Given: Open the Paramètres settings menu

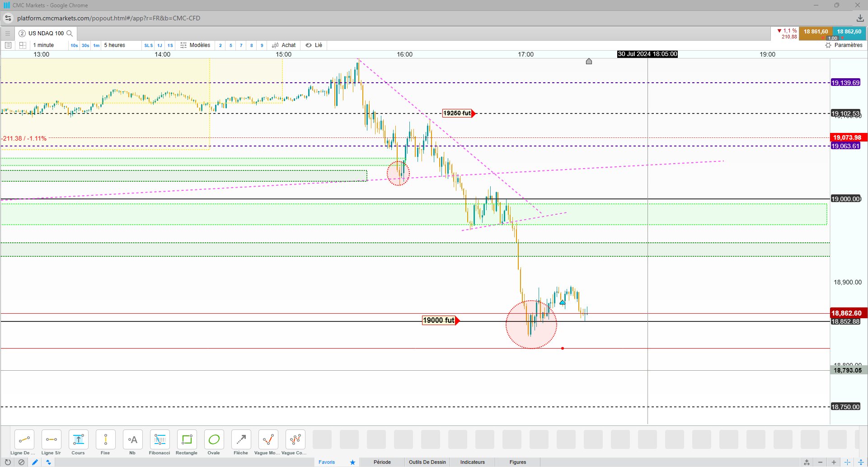Looking at the screenshot, I should tap(844, 45).
